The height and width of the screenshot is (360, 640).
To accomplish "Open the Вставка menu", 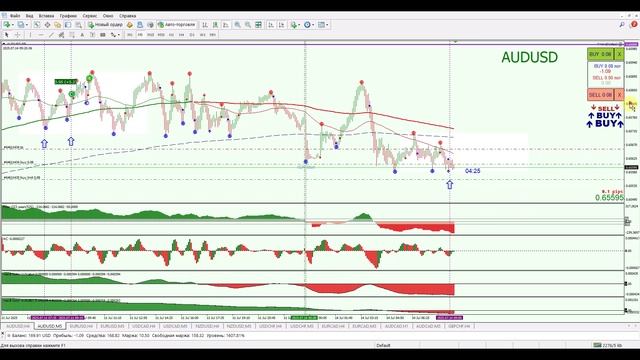I will [46, 16].
